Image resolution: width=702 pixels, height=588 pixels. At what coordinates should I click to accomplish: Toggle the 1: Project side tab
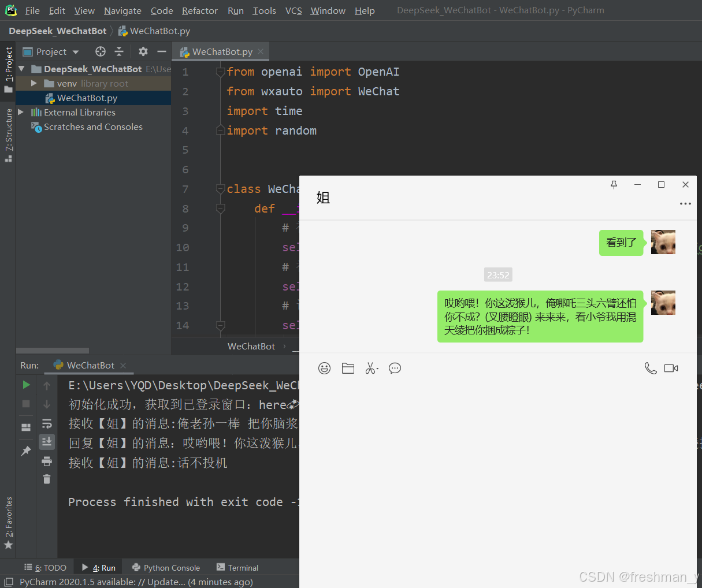coord(8,70)
